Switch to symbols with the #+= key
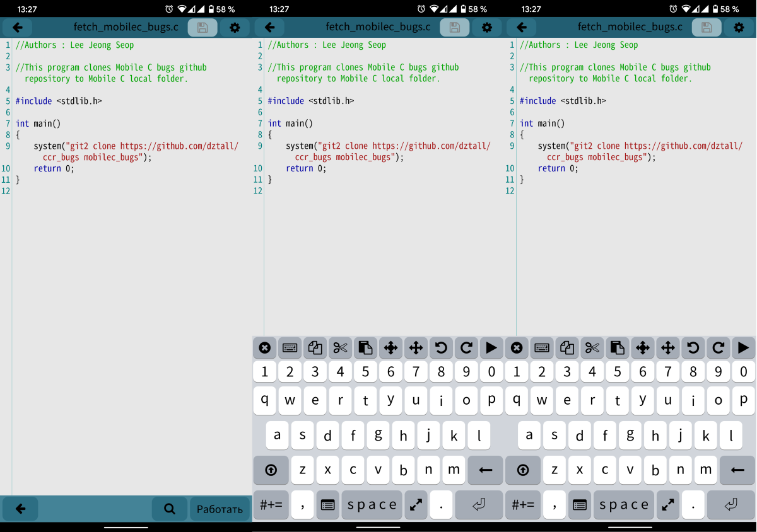757x532 pixels. [x=271, y=504]
